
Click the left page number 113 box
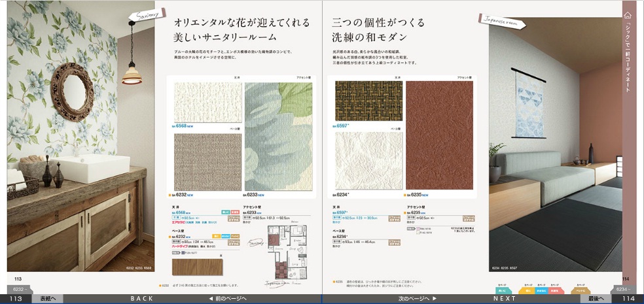(16, 298)
